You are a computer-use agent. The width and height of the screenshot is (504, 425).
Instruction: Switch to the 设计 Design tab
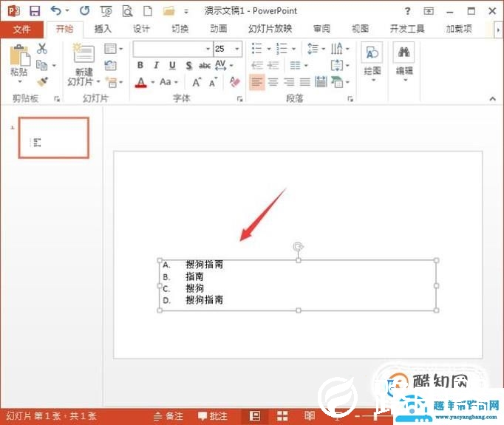coord(141,30)
